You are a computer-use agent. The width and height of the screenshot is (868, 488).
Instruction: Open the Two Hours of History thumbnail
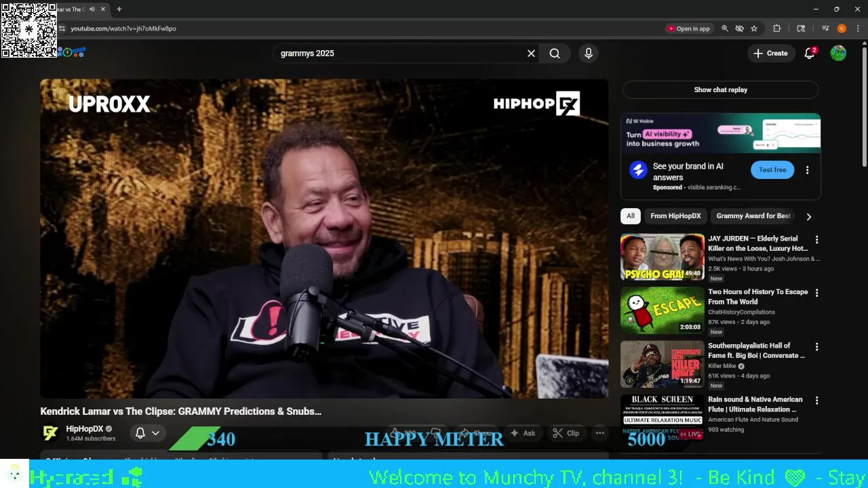coord(663,310)
